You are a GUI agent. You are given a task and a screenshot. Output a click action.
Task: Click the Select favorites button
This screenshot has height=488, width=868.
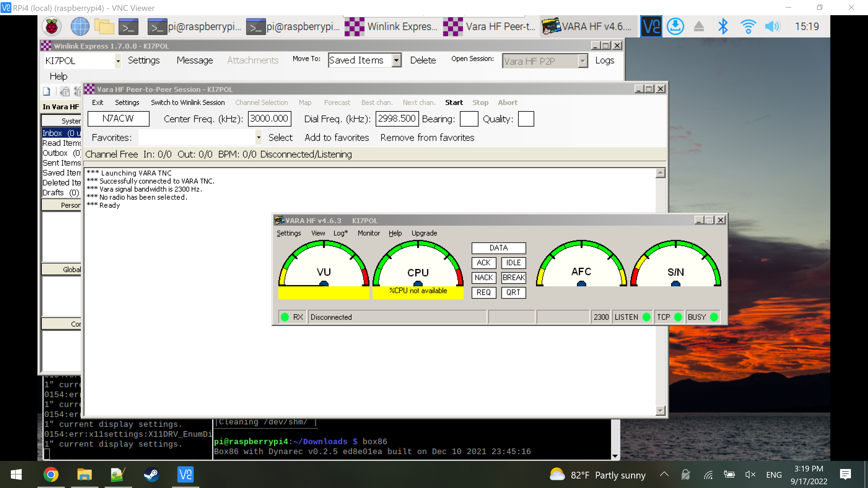[280, 137]
